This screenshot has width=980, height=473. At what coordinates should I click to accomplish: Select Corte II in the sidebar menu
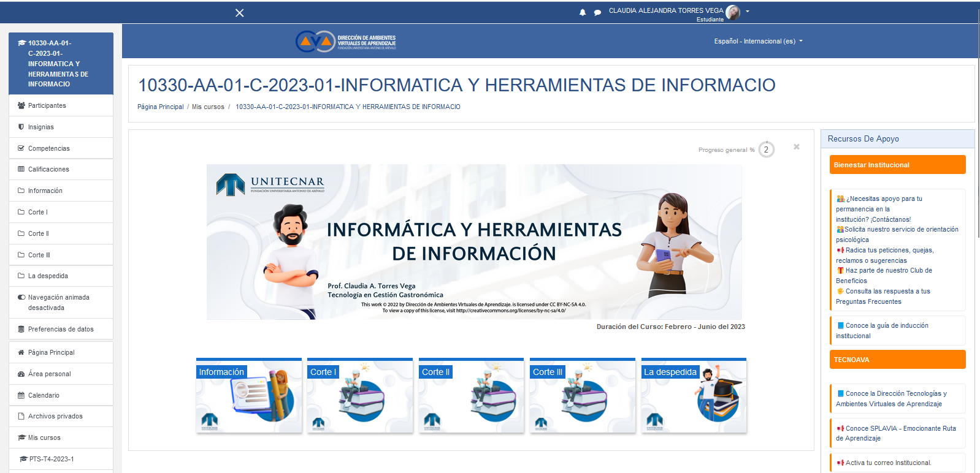(x=39, y=233)
